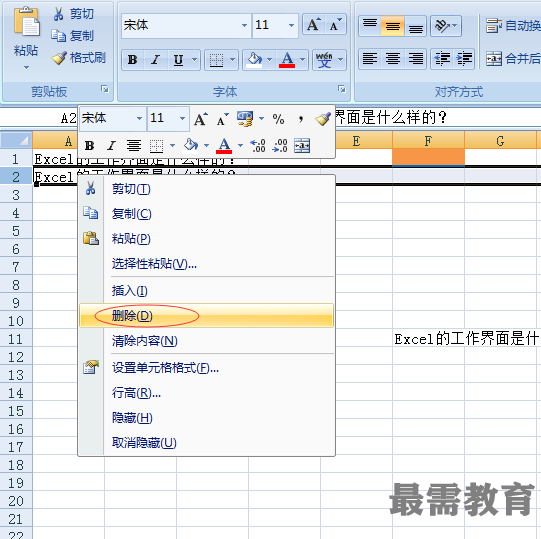541x539 pixels.
Task: Apply borders using the ribbon border icon
Action: pyautogui.click(x=216, y=60)
